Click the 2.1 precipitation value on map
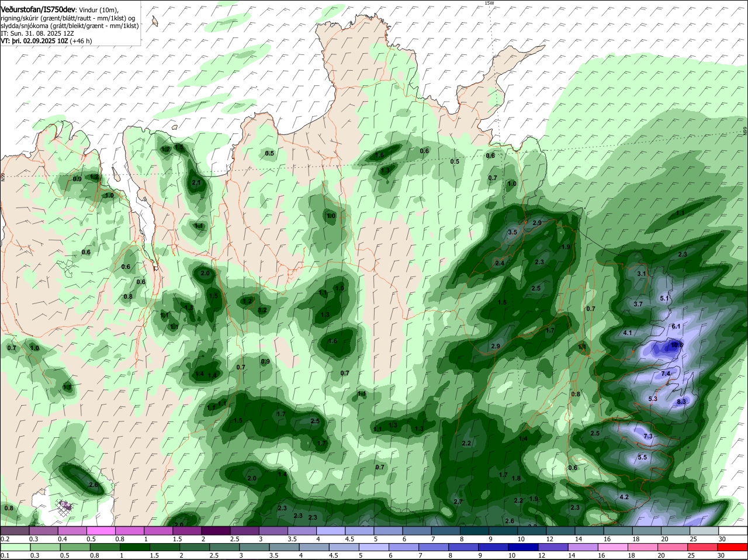Image resolution: width=748 pixels, height=560 pixels. coord(196,182)
